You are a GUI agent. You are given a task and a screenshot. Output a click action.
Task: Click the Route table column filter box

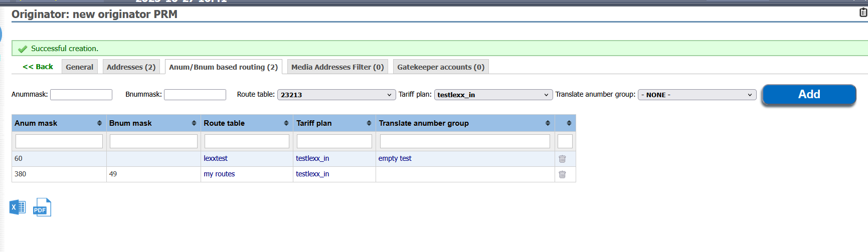(x=247, y=141)
